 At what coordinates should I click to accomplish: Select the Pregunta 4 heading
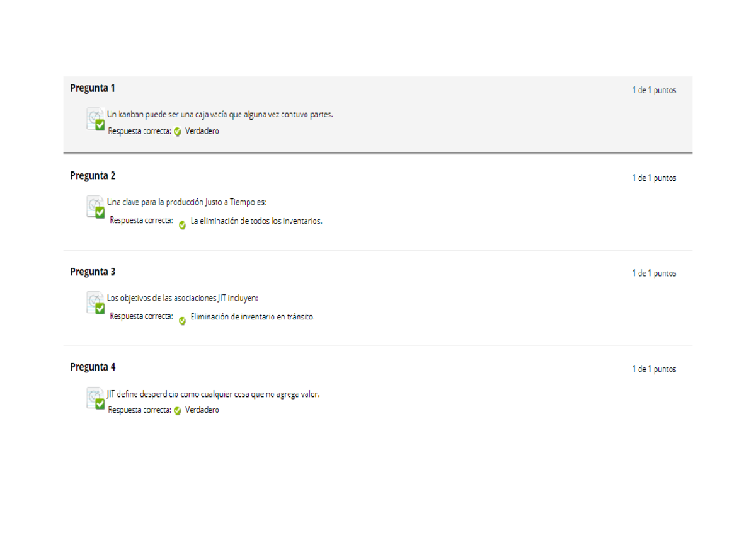93,367
